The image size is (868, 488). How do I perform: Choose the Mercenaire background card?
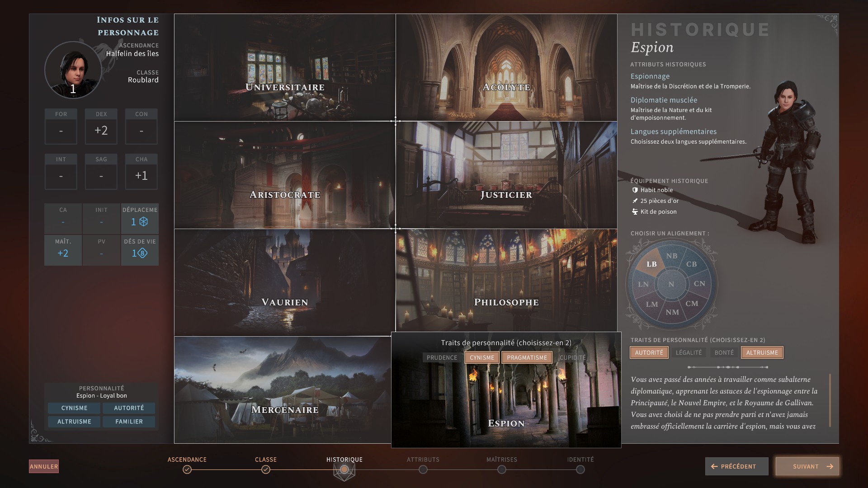point(283,390)
